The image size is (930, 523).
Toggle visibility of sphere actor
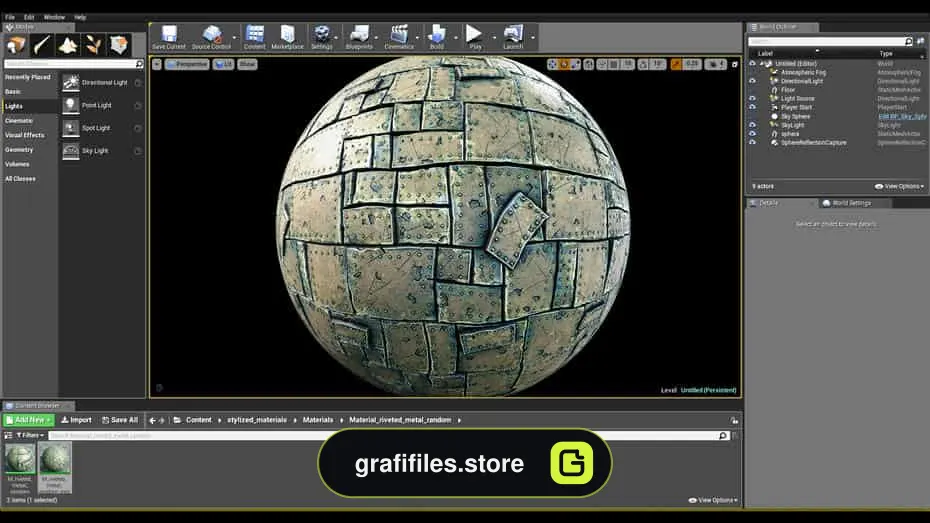click(753, 134)
